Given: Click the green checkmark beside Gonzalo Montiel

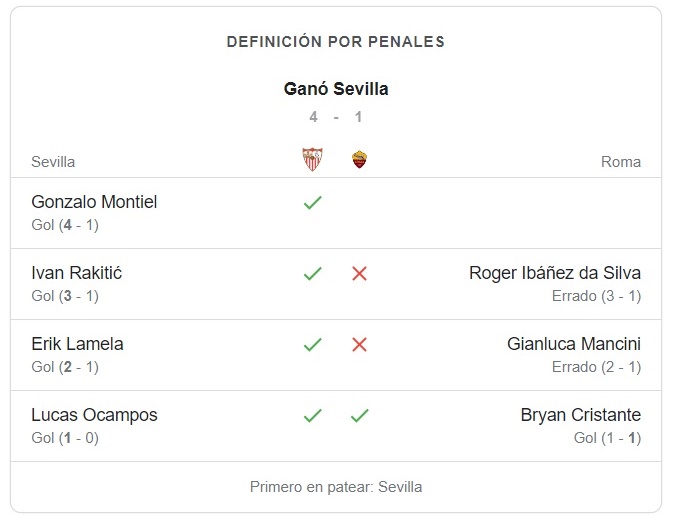Looking at the screenshot, I should pyautogui.click(x=313, y=202).
